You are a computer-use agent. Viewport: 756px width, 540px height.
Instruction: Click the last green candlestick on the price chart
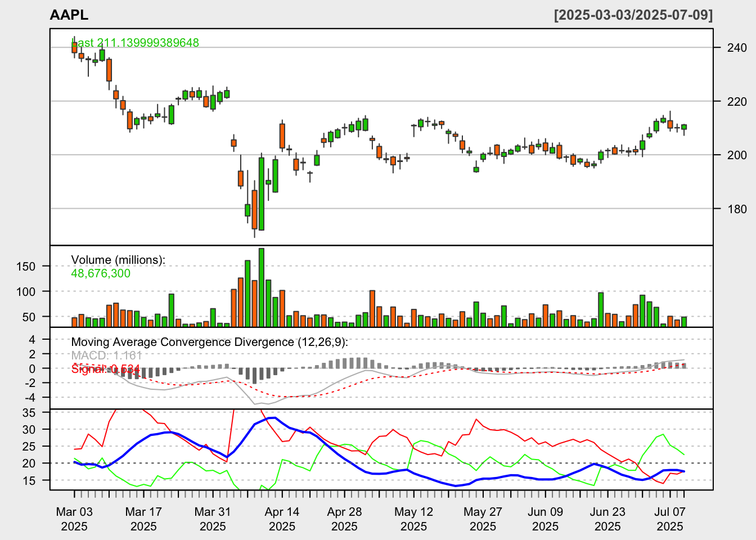[x=684, y=127]
